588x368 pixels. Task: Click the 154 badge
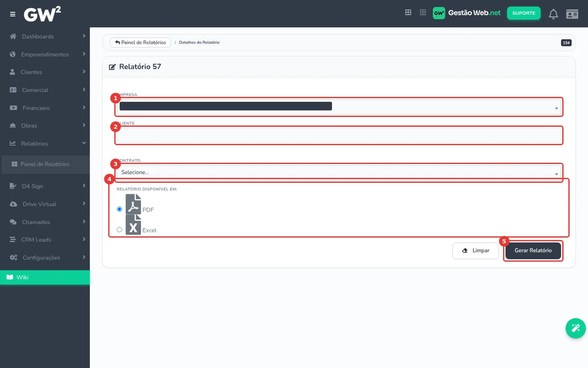tap(566, 42)
